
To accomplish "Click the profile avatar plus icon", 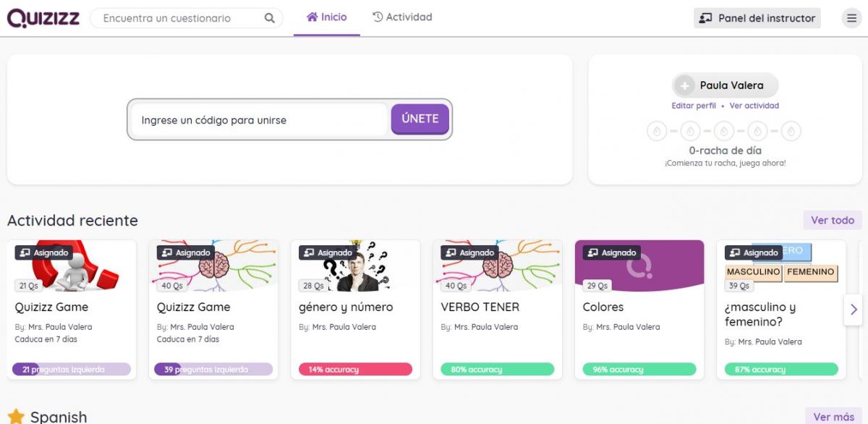I will (x=684, y=85).
